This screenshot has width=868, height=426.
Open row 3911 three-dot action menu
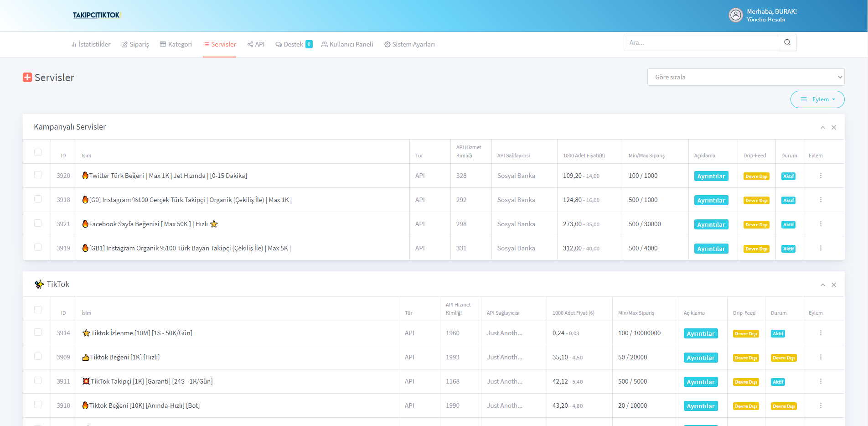click(x=821, y=381)
